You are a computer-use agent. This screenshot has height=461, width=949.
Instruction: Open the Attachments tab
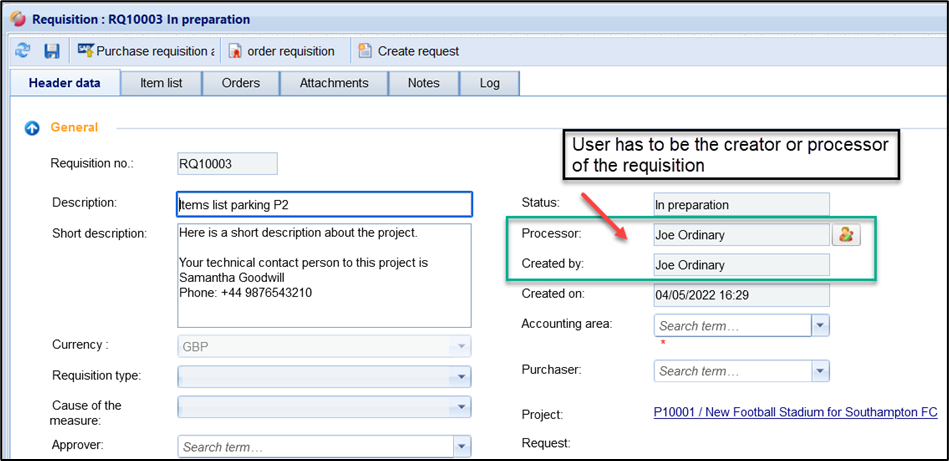[x=334, y=83]
